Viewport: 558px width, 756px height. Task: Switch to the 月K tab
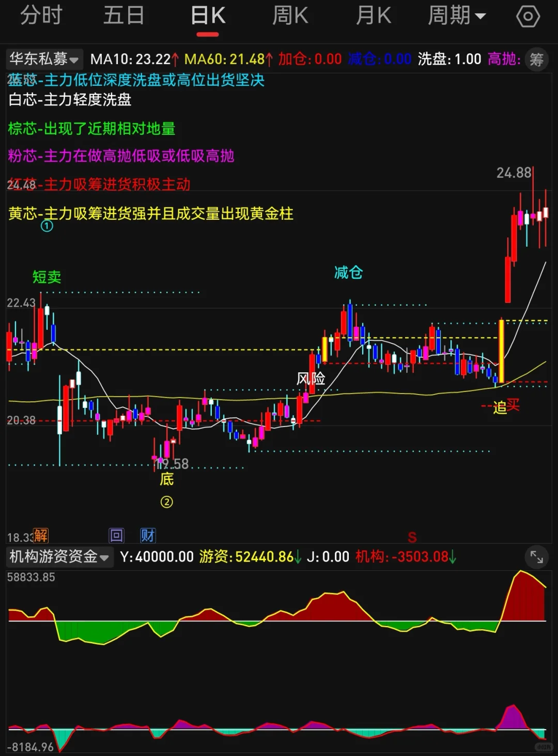pyautogui.click(x=374, y=16)
